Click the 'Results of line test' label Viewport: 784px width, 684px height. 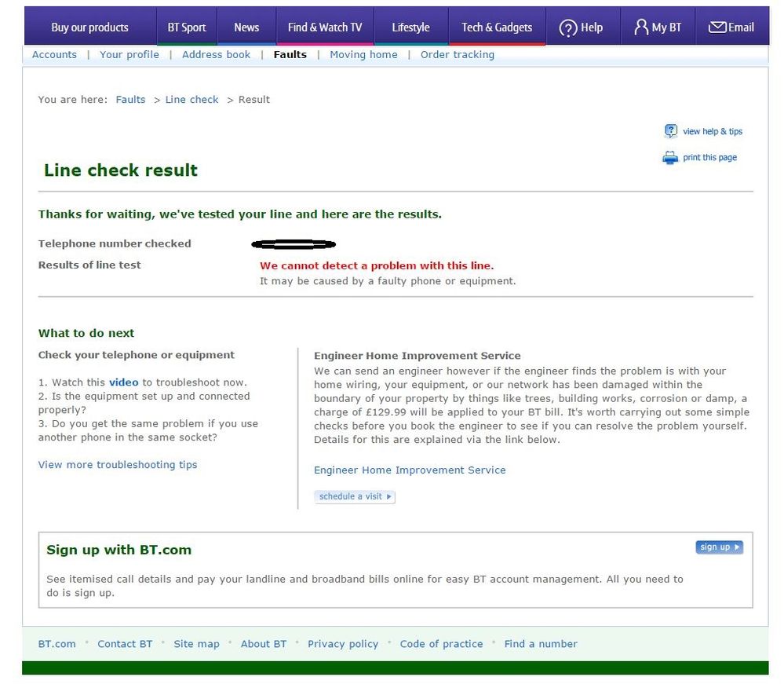click(x=89, y=265)
